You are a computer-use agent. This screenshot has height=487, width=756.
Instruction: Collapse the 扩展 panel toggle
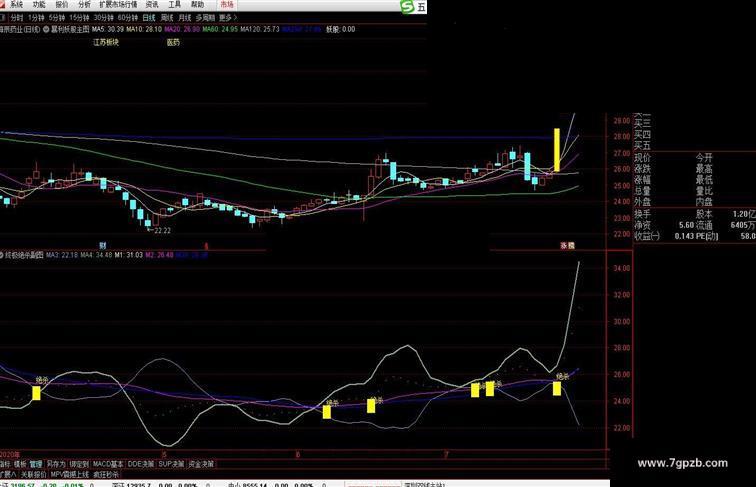click(x=7, y=474)
